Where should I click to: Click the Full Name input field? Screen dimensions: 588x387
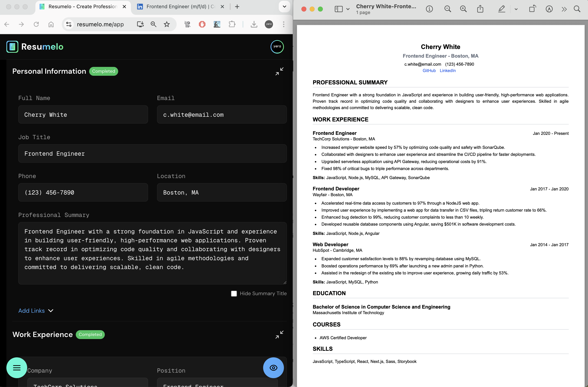(x=83, y=115)
